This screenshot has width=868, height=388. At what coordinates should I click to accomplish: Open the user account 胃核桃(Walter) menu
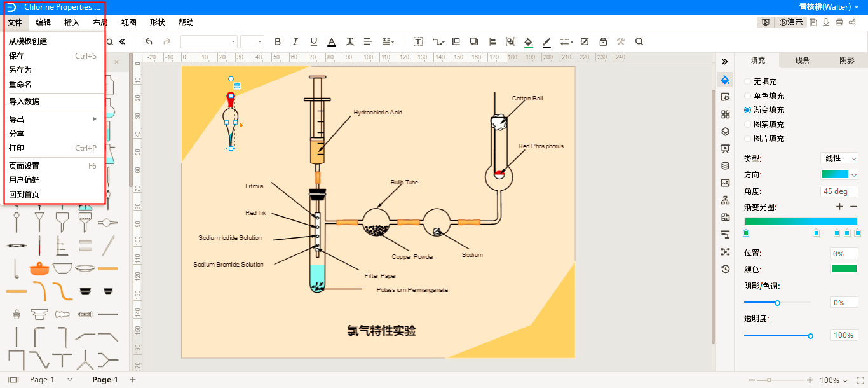pyautogui.click(x=829, y=7)
